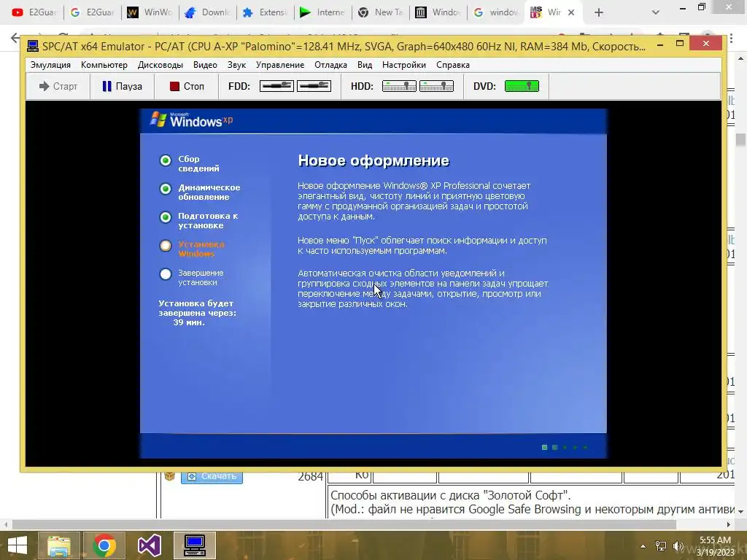
Task: Open Visual Studio from the taskbar
Action: 150,545
